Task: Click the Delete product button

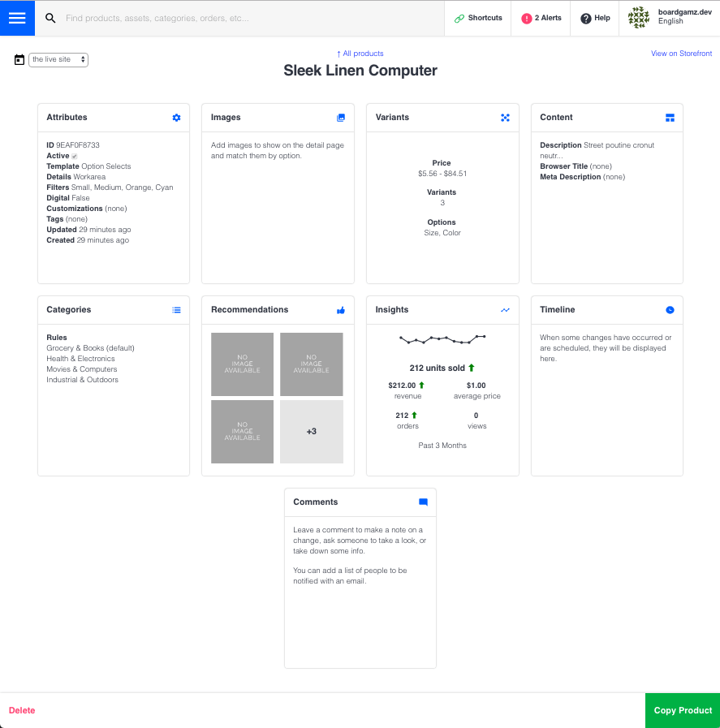Action: (22, 710)
